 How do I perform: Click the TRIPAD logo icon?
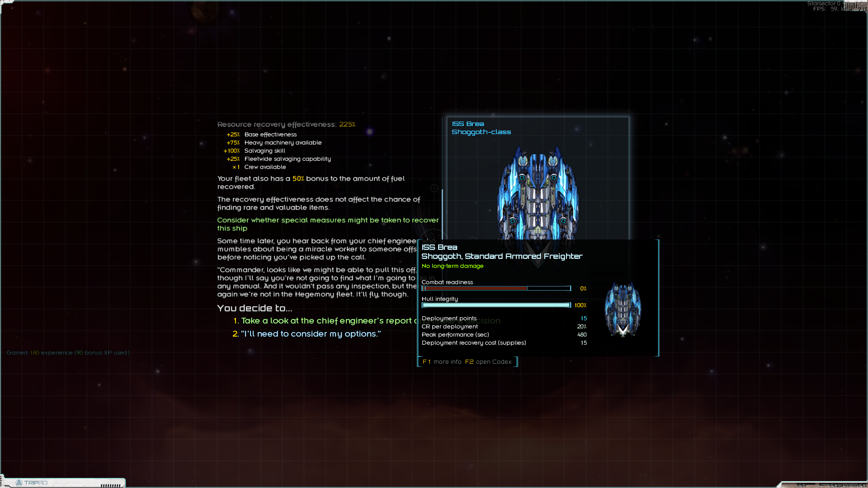pyautogui.click(x=19, y=483)
